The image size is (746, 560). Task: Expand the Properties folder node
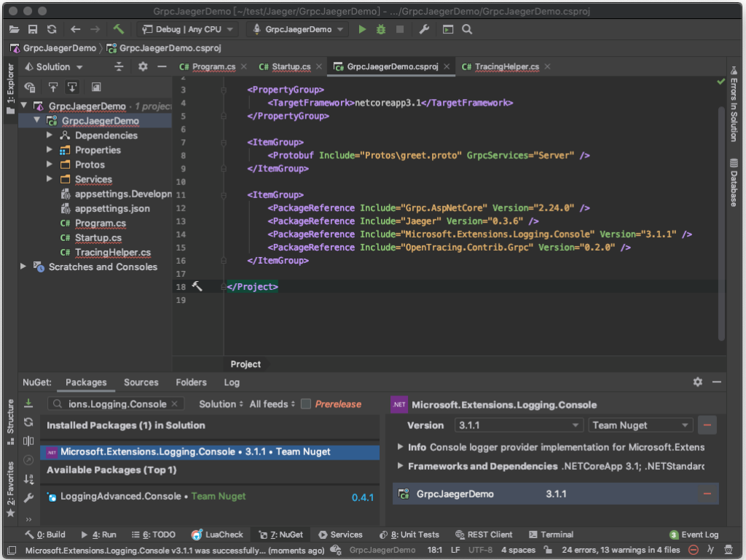point(50,150)
